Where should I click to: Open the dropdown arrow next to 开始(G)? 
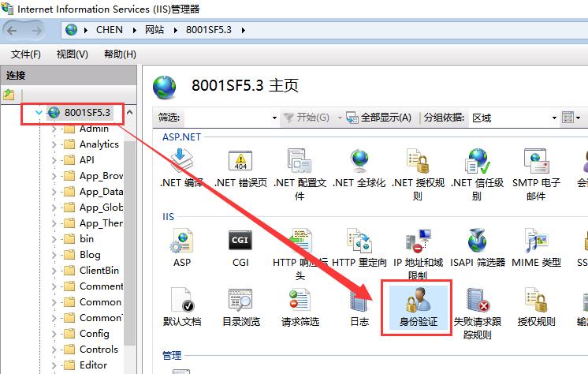click(x=340, y=118)
